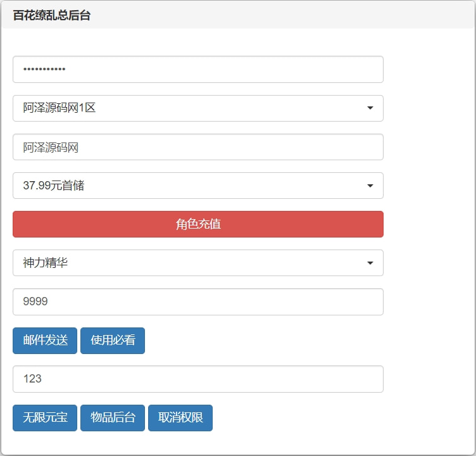Click the caret arrow on 37.99元首储 selector
The width and height of the screenshot is (476, 456).
[x=370, y=186]
